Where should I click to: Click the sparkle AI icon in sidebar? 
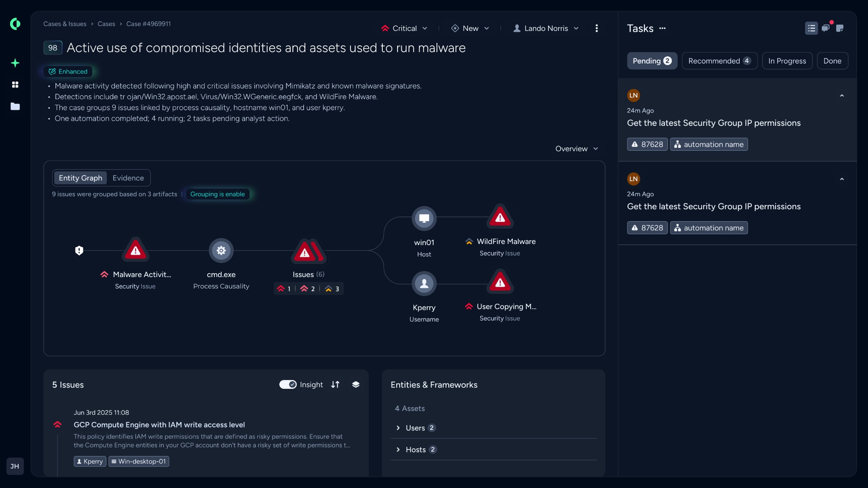click(x=15, y=63)
